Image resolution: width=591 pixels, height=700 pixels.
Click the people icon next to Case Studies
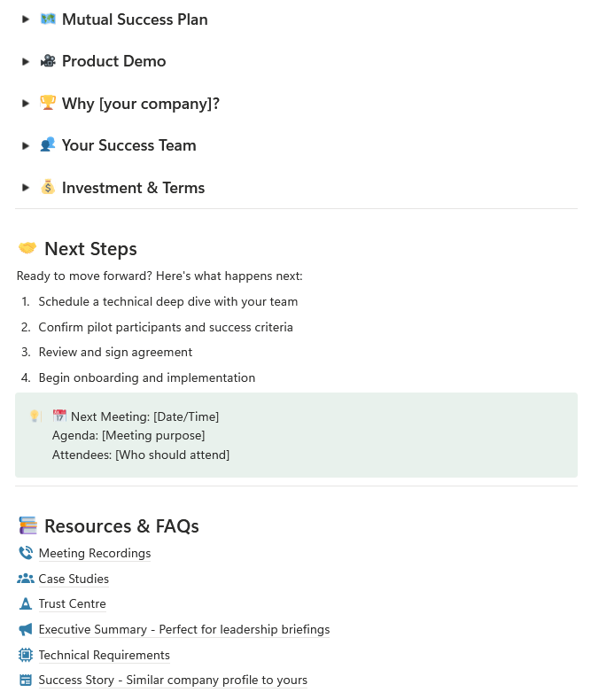click(26, 579)
